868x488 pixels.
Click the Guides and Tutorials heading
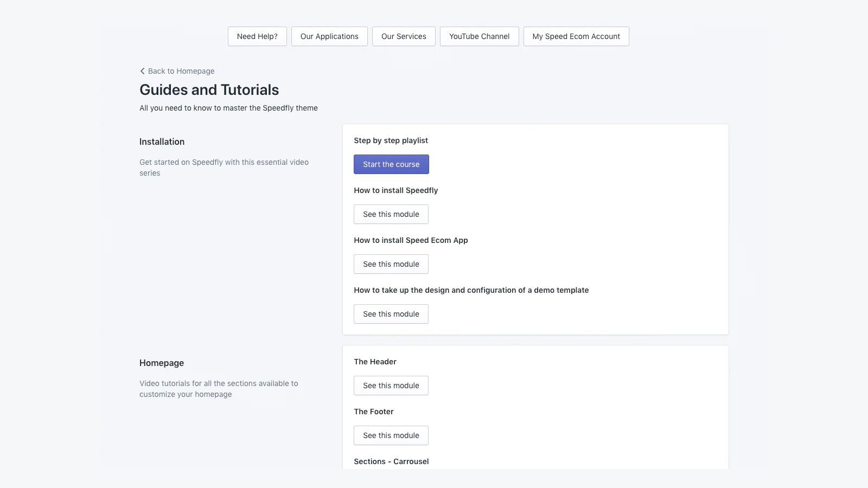(x=209, y=90)
